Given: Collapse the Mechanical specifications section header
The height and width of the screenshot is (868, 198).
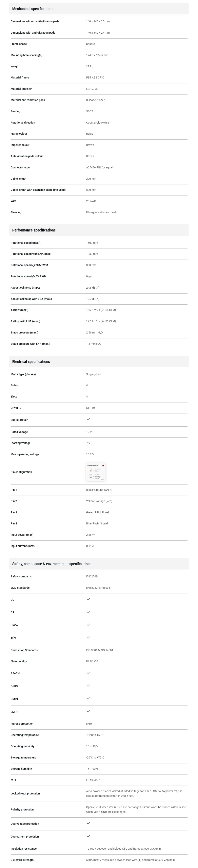Looking at the screenshot, I should (99, 9).
